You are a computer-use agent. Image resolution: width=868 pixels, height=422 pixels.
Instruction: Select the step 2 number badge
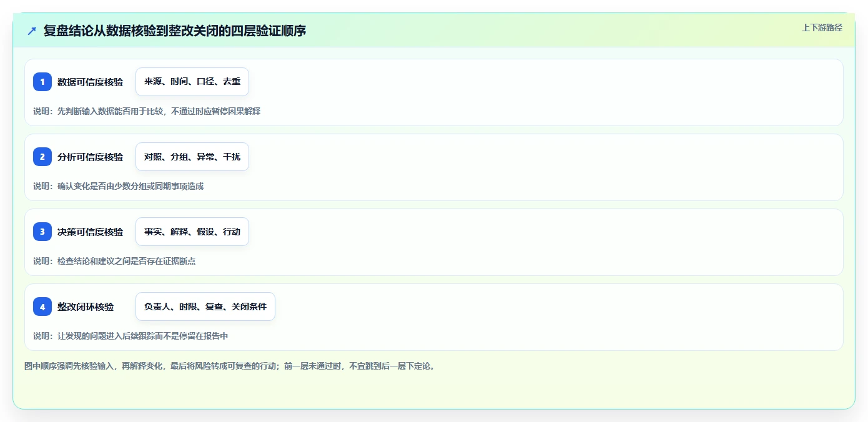(42, 157)
